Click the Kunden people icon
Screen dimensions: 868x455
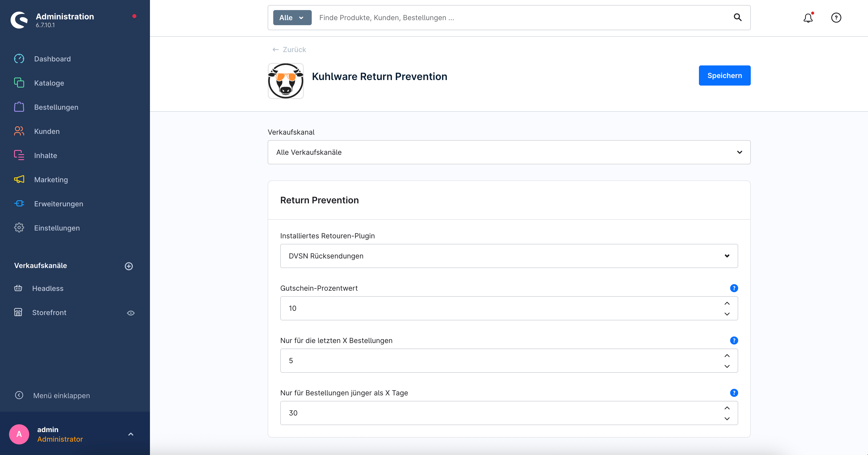(x=19, y=131)
